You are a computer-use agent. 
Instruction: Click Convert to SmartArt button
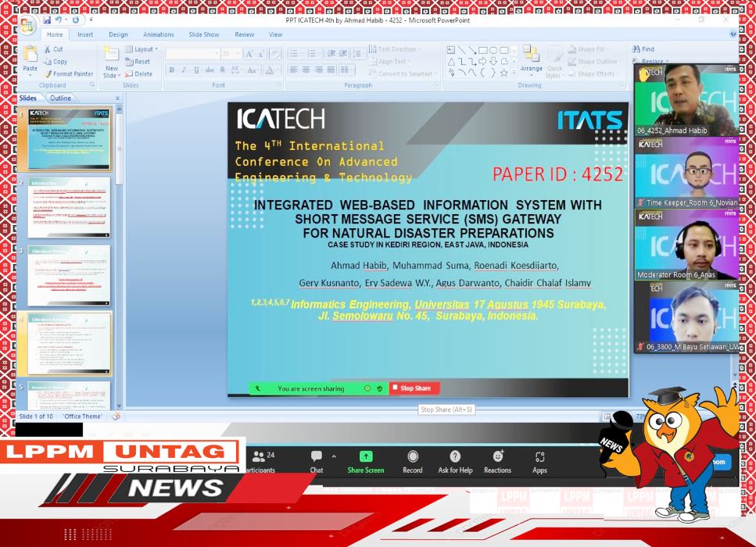(x=403, y=73)
